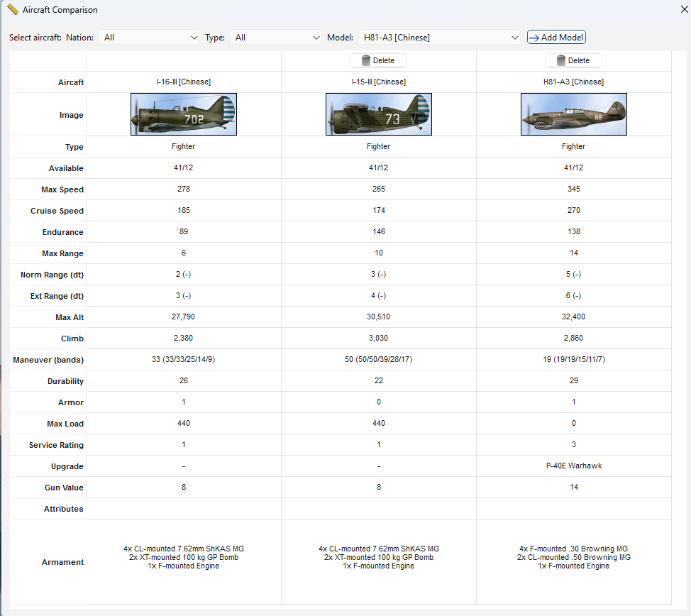Click maneuver value 19 (19/19/15/11/7)
The image size is (691, 616).
pos(574,359)
